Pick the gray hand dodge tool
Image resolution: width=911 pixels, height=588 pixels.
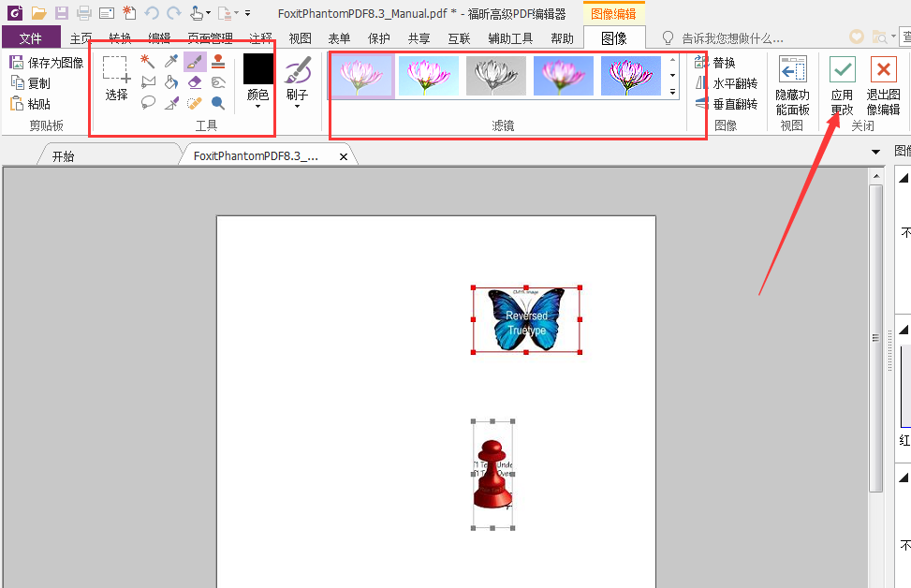[218, 82]
